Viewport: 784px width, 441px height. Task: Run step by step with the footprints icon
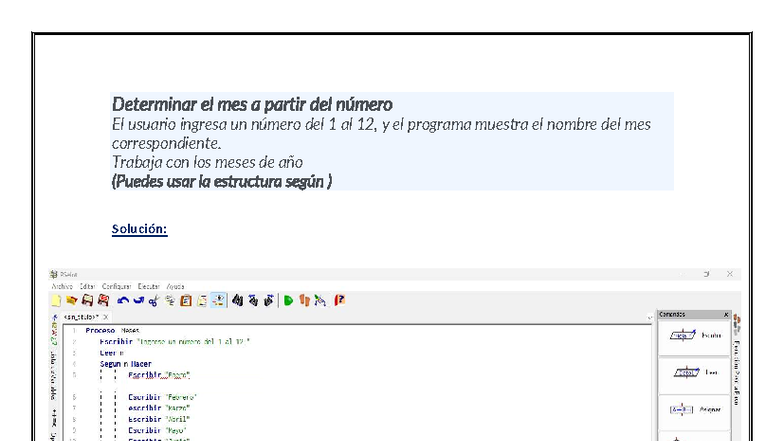tap(304, 300)
